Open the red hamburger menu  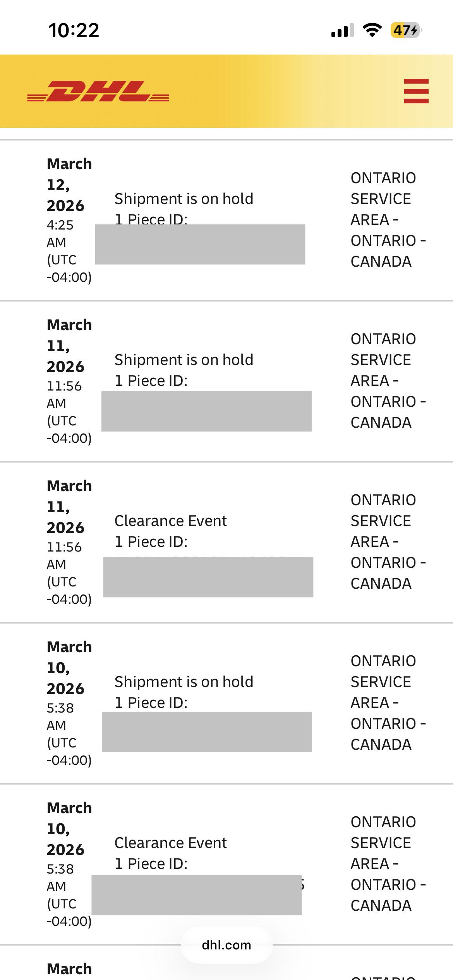click(x=416, y=91)
